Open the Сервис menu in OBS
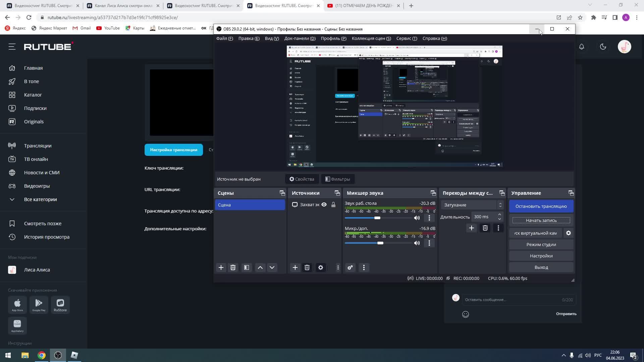 coord(407,39)
